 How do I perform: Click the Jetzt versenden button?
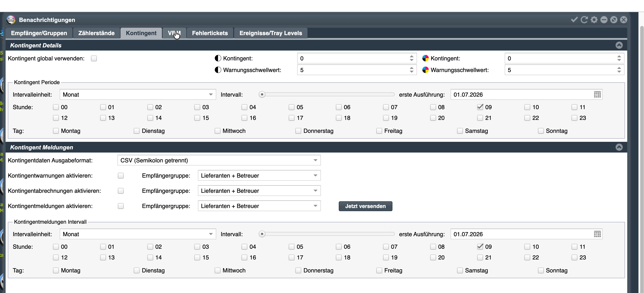pos(365,206)
